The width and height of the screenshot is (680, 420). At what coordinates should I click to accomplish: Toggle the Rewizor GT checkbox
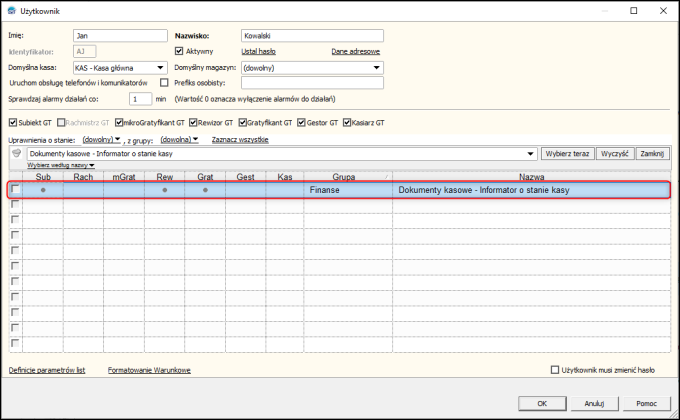[193, 123]
